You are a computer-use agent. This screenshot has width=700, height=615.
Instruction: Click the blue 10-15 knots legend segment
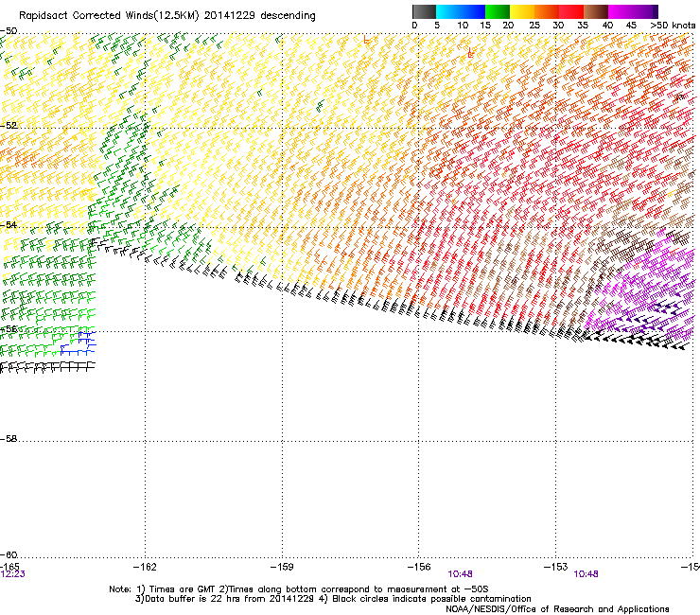pyautogui.click(x=473, y=11)
